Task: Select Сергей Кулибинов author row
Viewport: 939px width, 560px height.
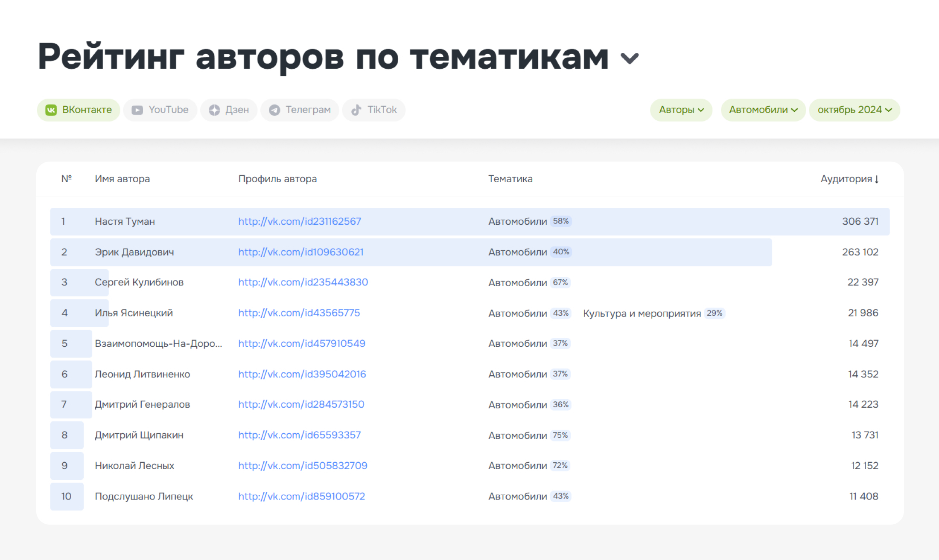Action: pyautogui.click(x=469, y=283)
